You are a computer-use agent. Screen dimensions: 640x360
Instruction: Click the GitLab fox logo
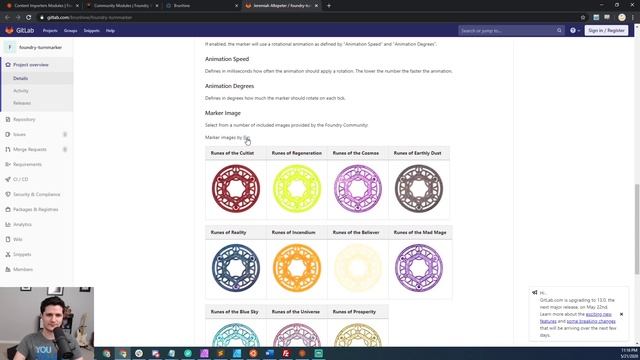point(9,31)
